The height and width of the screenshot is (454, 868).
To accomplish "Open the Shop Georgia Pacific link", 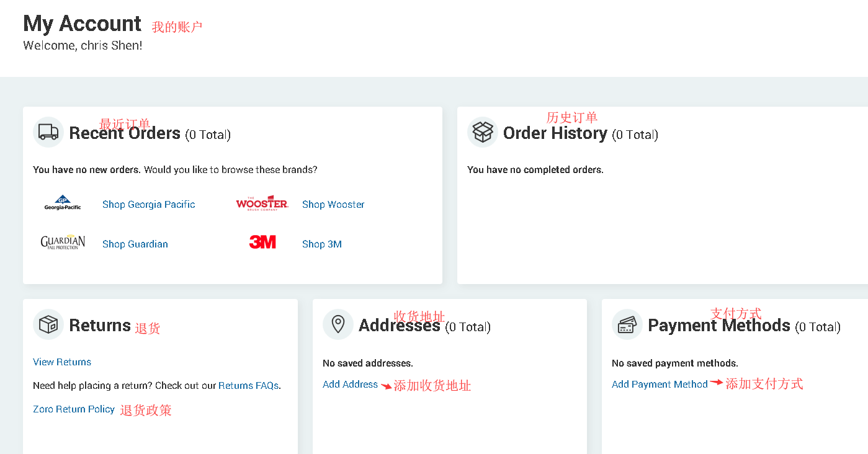I will [x=148, y=205].
